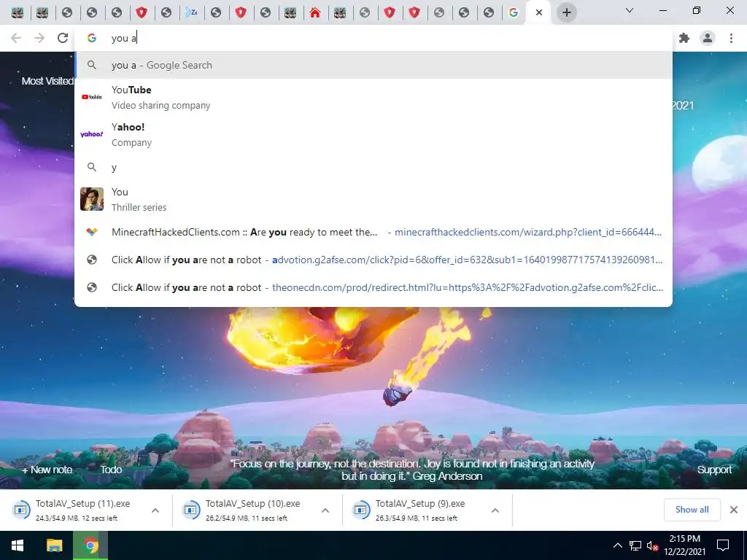
Task: Click the forward navigation arrow
Action: pos(39,38)
